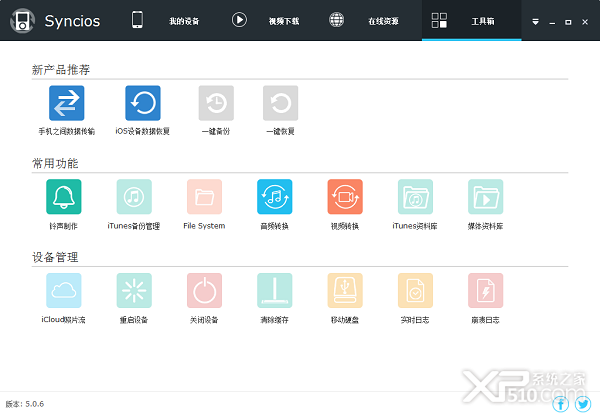Screen dimensions: 600x417
Task: Open iTunes备份管理 backup manager
Action: pos(134,197)
